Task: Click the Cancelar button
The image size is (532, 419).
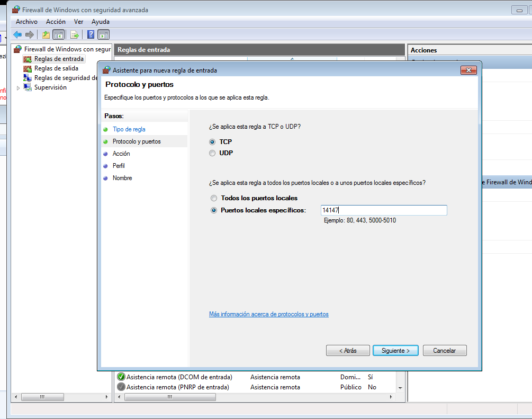Action: pos(445,351)
